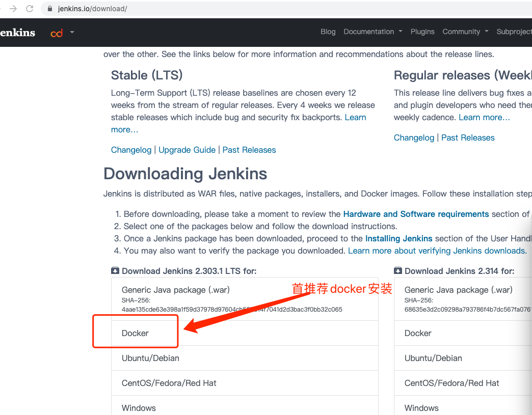Click the Download Jenkins 2.314 for: label
This screenshot has height=415, width=532.
[460, 271]
